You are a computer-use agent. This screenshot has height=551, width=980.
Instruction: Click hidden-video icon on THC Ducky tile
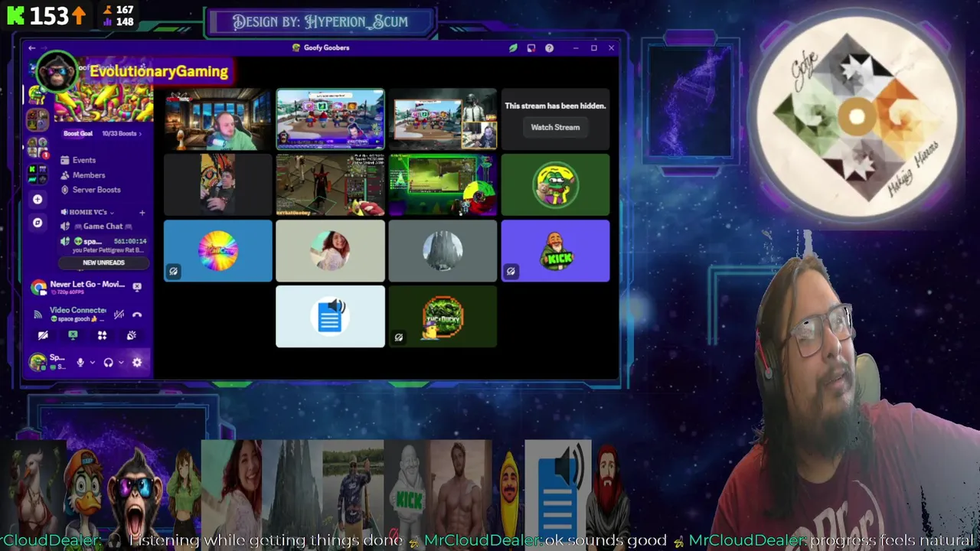click(x=398, y=337)
